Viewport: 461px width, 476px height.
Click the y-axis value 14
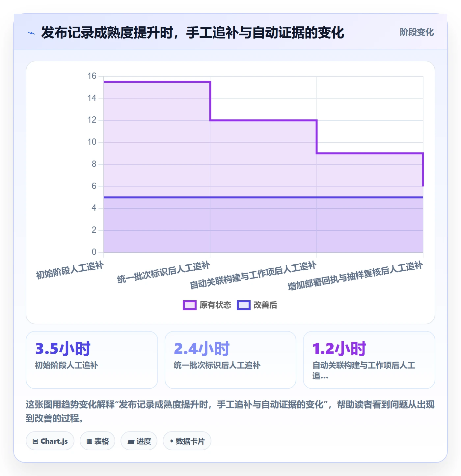[92, 98]
